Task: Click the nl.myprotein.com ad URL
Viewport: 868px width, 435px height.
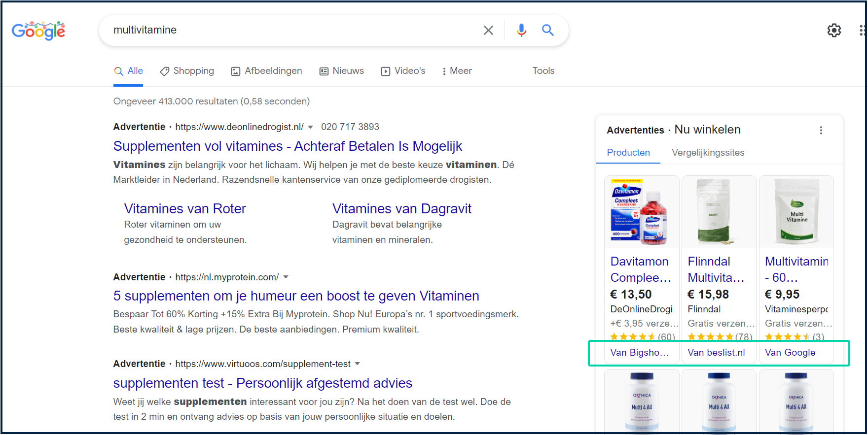Action: [227, 277]
